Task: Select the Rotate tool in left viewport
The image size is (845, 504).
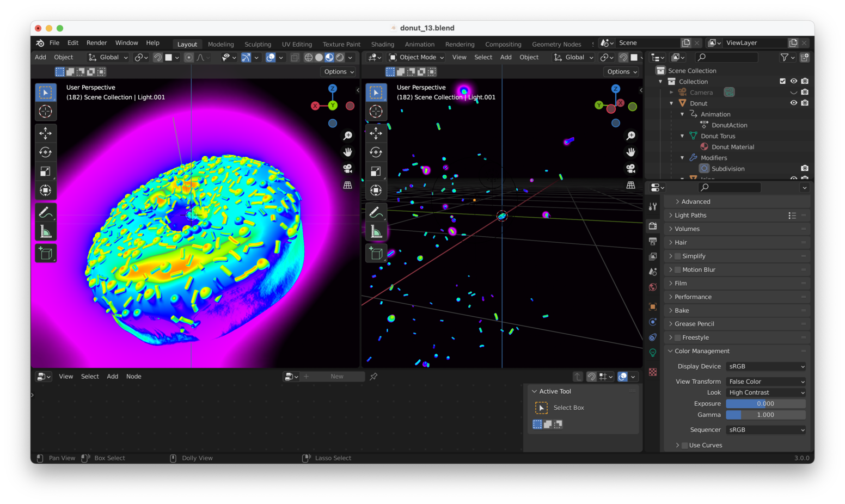Action: (46, 152)
